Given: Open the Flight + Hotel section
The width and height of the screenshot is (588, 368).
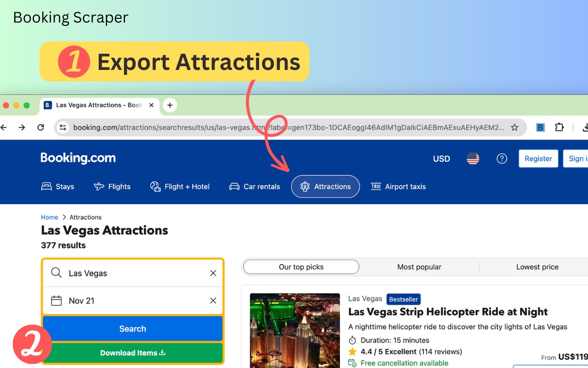Looking at the screenshot, I should [x=180, y=187].
